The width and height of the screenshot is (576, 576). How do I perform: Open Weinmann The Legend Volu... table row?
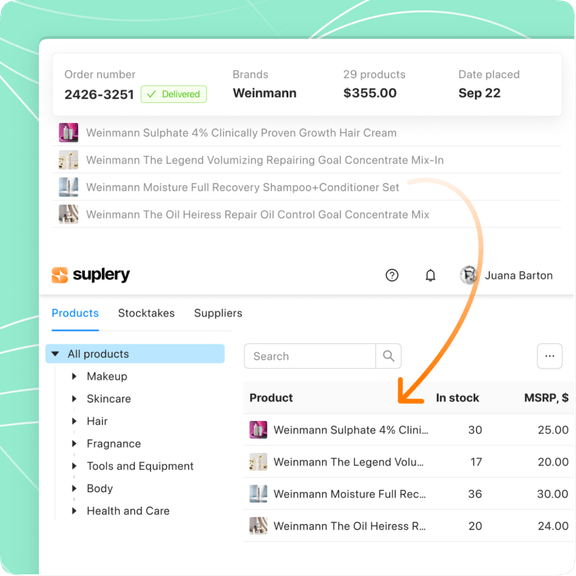coord(408,462)
